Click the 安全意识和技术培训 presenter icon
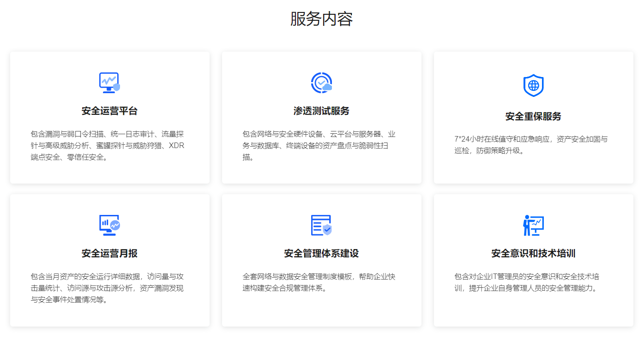 pos(533,225)
